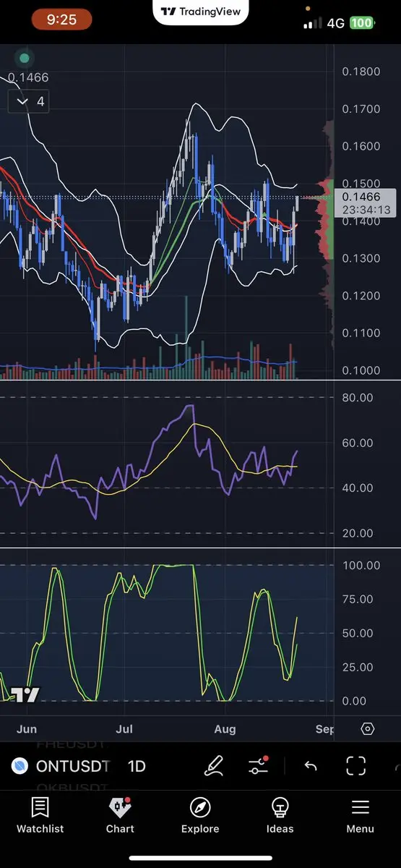Open the Menu tab
The height and width of the screenshot is (868, 401).
[360, 815]
